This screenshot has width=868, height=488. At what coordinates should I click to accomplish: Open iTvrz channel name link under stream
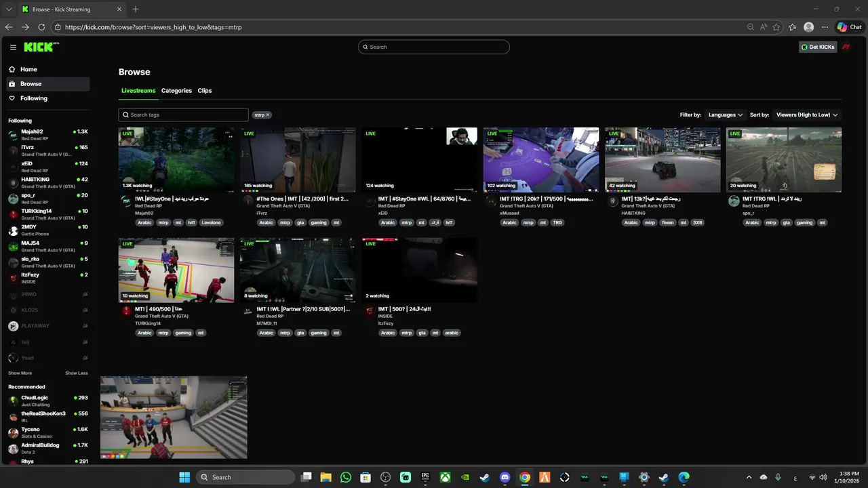(262, 213)
